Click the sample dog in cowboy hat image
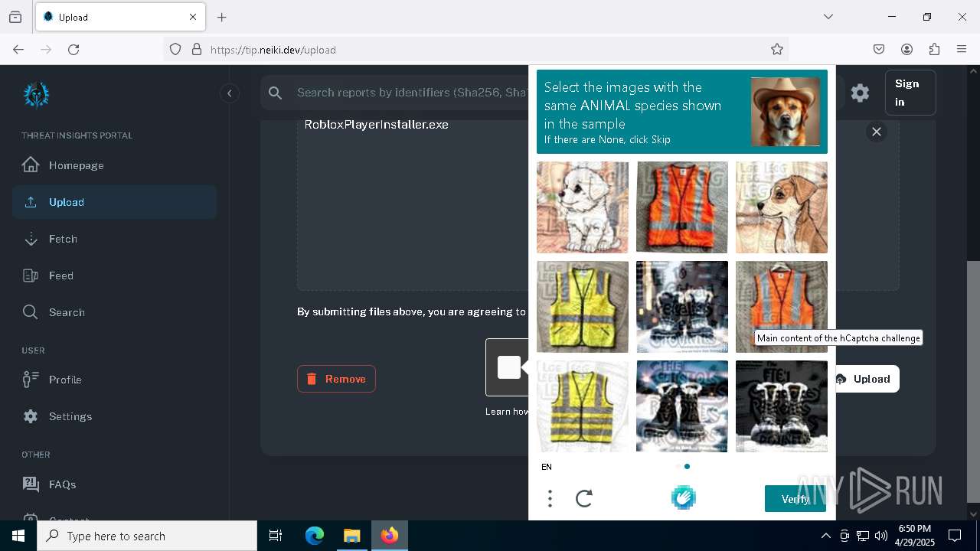 [786, 112]
